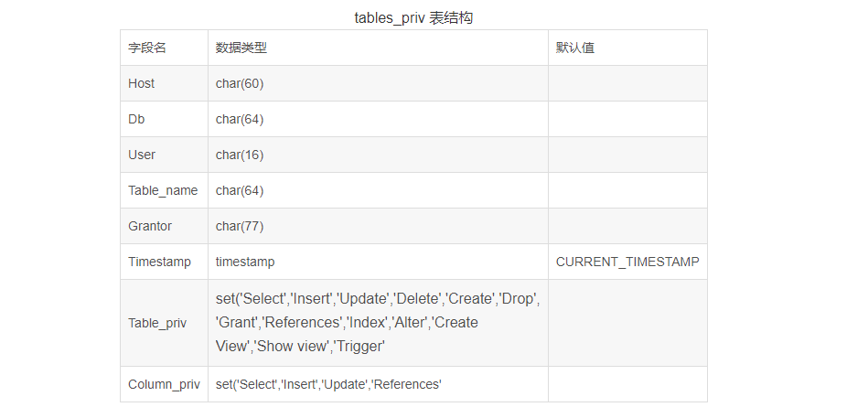868x407 pixels.
Task: Click the Host field name cell
Action: click(142, 83)
